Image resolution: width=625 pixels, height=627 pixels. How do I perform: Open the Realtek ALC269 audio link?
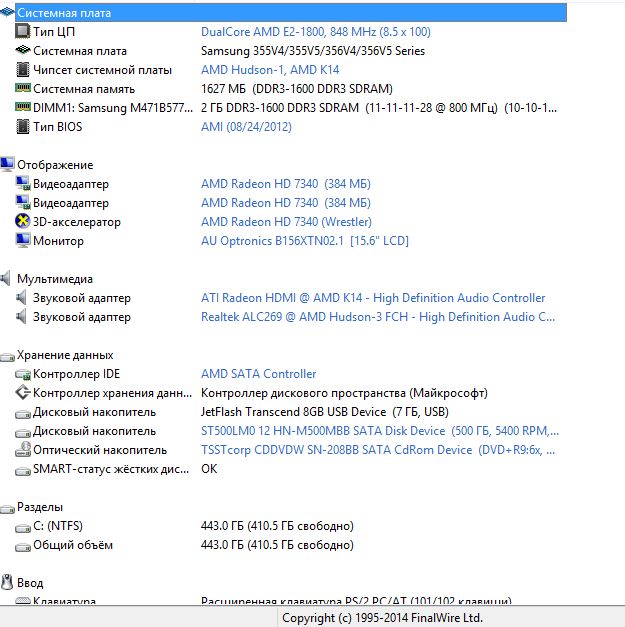pos(378,317)
